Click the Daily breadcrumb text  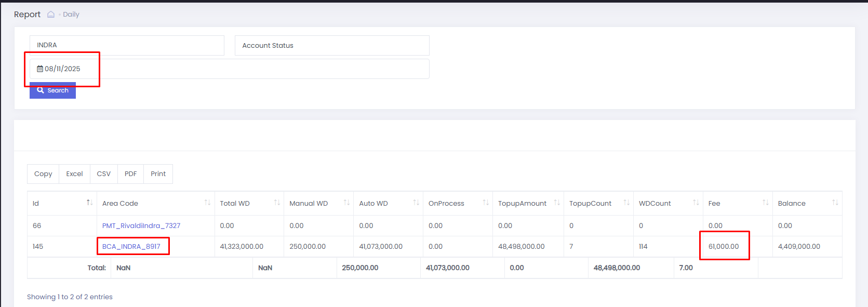(71, 15)
